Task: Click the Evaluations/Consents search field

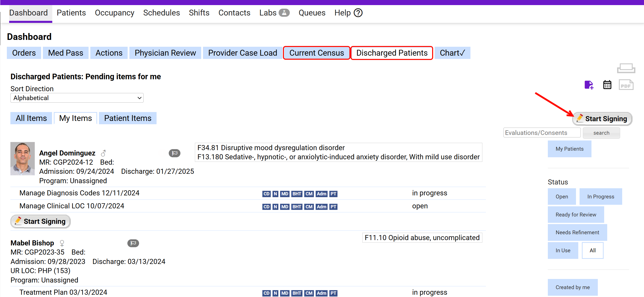Action: coord(542,133)
